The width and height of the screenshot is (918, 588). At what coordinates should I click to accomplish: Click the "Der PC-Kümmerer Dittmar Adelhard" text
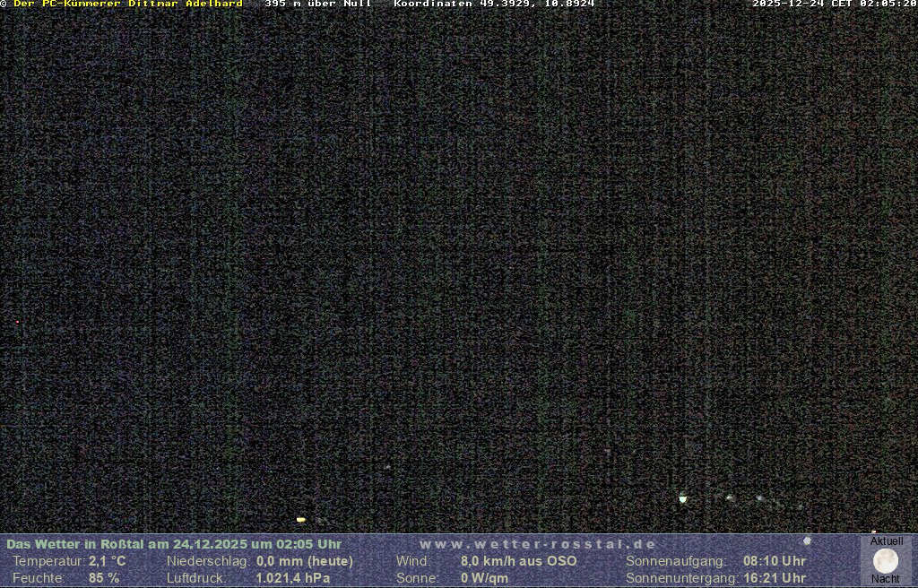pyautogui.click(x=127, y=4)
